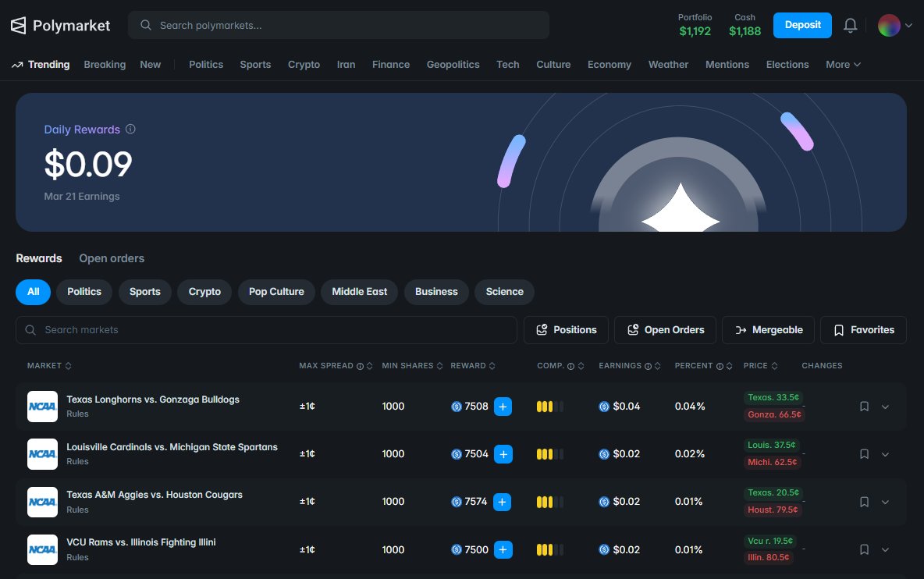The height and width of the screenshot is (579, 924).
Task: Click the Daily Rewards info icon
Action: point(130,129)
